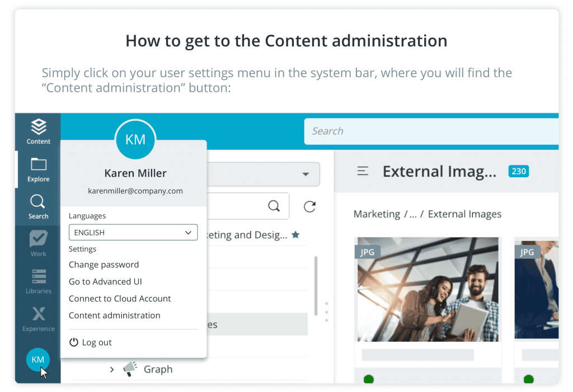
Task: Log out of the account
Action: 91,342
